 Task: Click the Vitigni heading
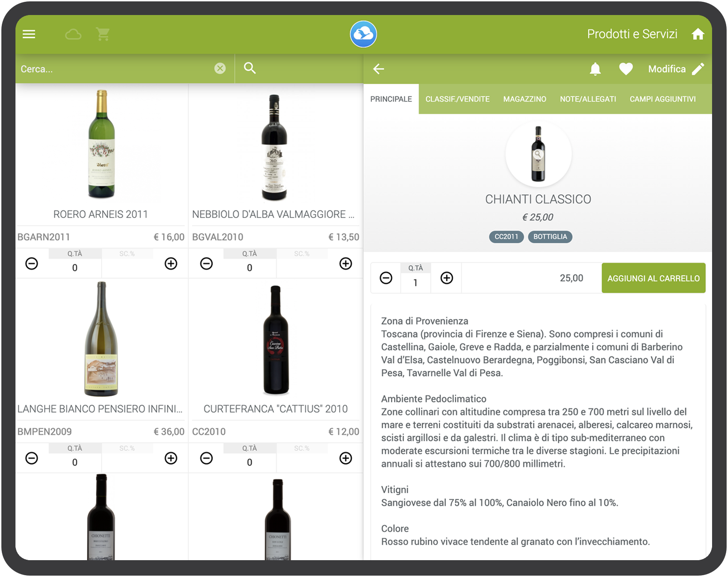coord(395,490)
